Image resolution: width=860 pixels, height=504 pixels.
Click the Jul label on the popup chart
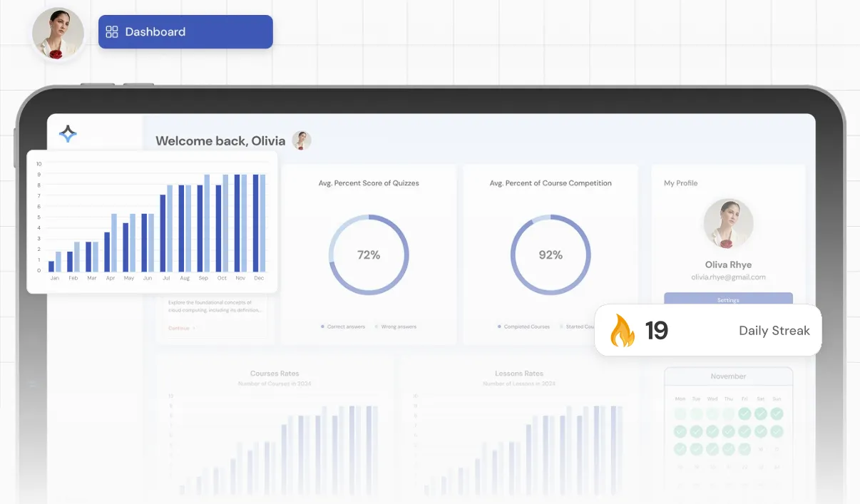click(166, 278)
